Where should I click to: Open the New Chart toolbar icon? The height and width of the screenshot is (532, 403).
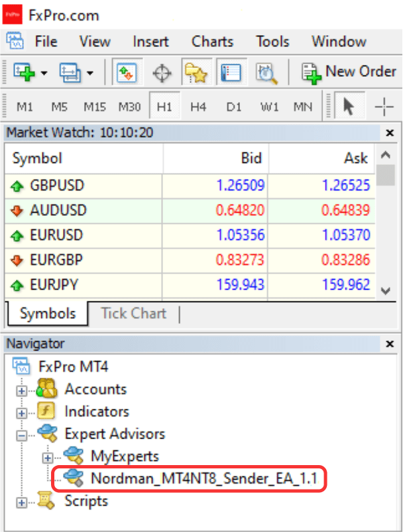[24, 72]
